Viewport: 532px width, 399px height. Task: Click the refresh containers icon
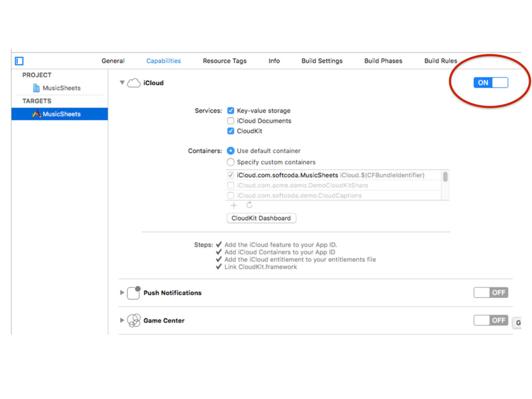point(249,205)
